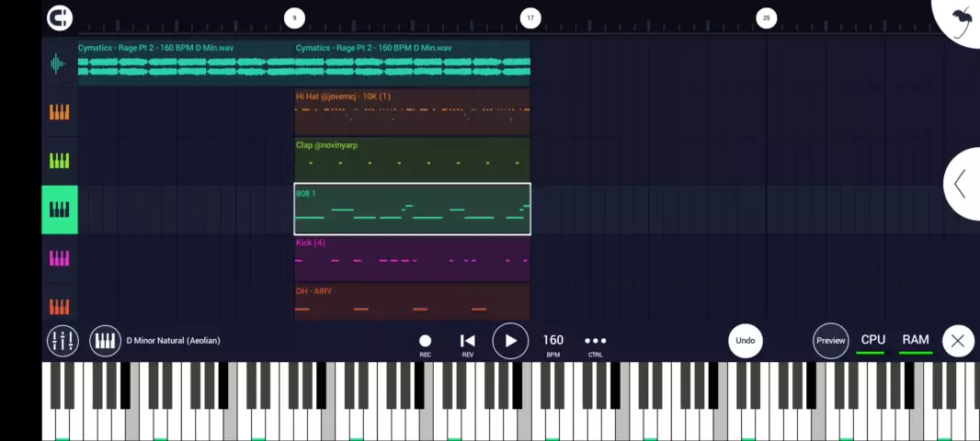Viewport: 980px width, 441px height.
Task: Click the Undo button
Action: pyautogui.click(x=746, y=341)
